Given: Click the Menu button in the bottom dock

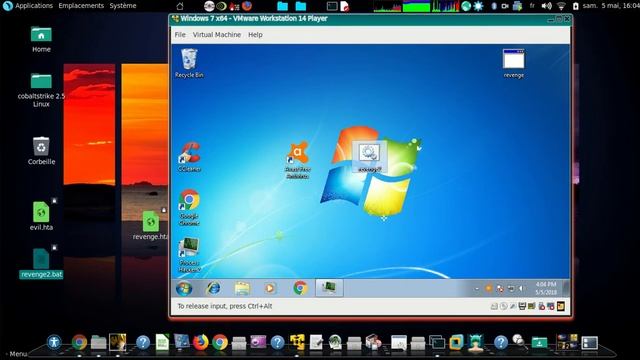Looking at the screenshot, I should click(18, 353).
